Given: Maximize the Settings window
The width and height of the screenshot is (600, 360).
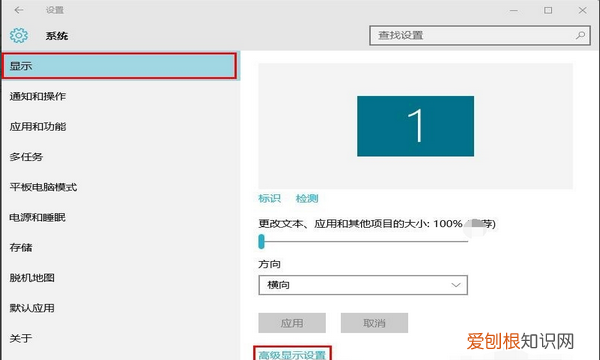Looking at the screenshot, I should pyautogui.click(x=548, y=10).
